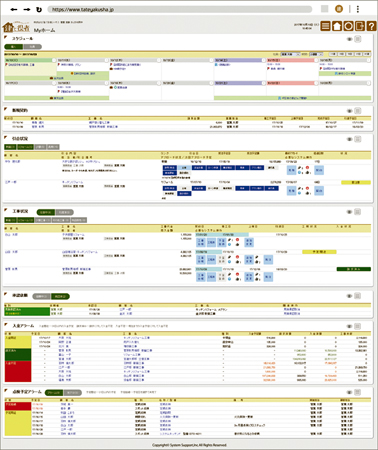Image resolution: width=378 pixels, height=450 pixels.
Task: Open help with the question mark icon
Action: 371,26
